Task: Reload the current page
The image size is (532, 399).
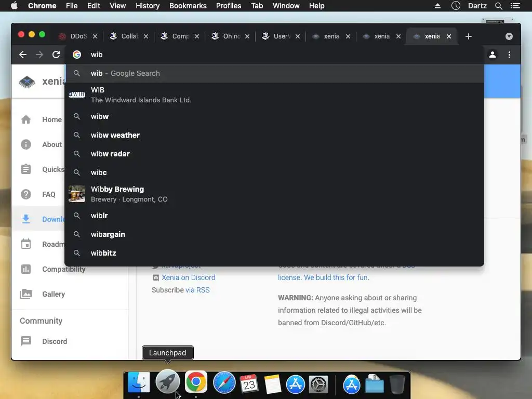Action: coord(56,55)
